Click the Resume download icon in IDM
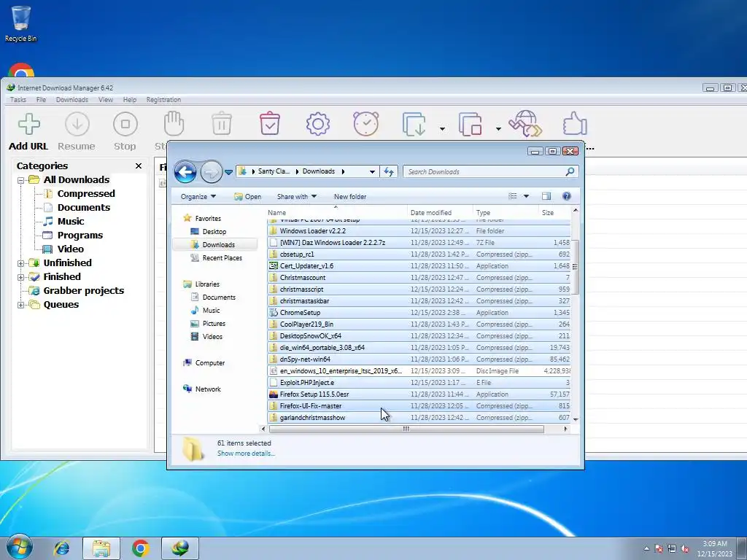This screenshot has width=747, height=560. (x=77, y=124)
